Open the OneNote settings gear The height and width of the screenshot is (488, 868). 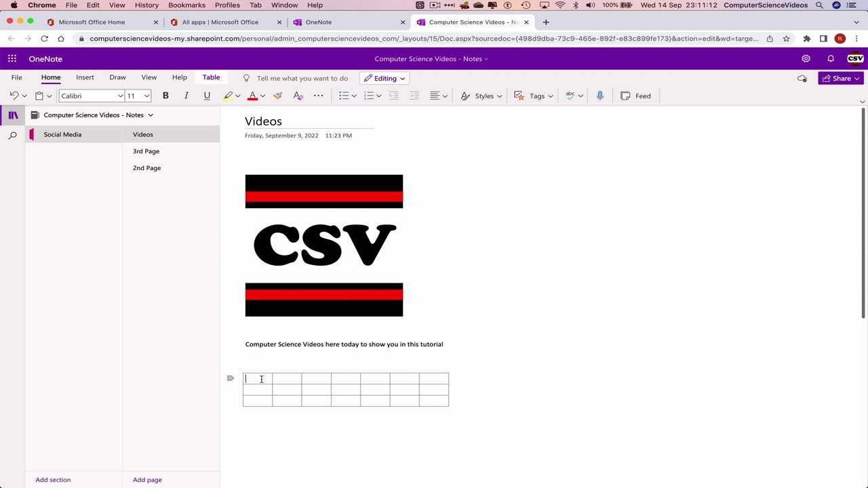[x=806, y=59]
